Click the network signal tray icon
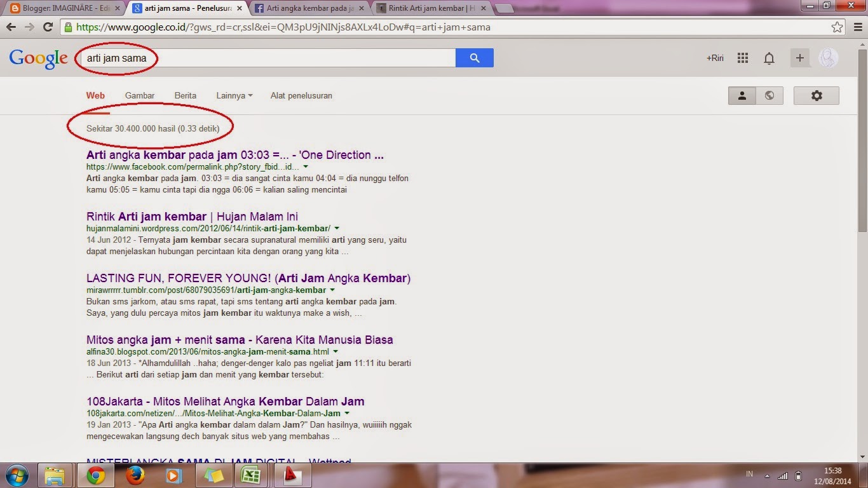The image size is (868, 488). (783, 475)
